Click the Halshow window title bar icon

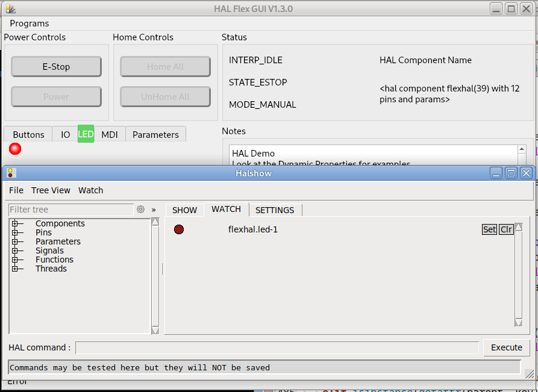click(11, 173)
